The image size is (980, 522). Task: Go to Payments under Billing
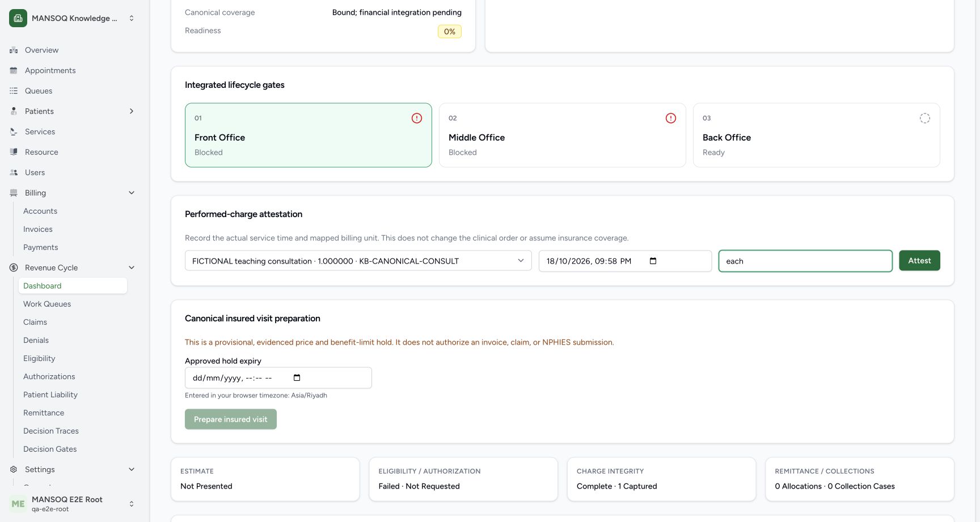[41, 247]
